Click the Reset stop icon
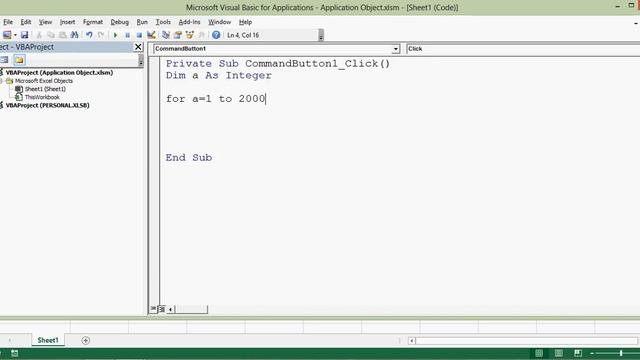 (139, 35)
